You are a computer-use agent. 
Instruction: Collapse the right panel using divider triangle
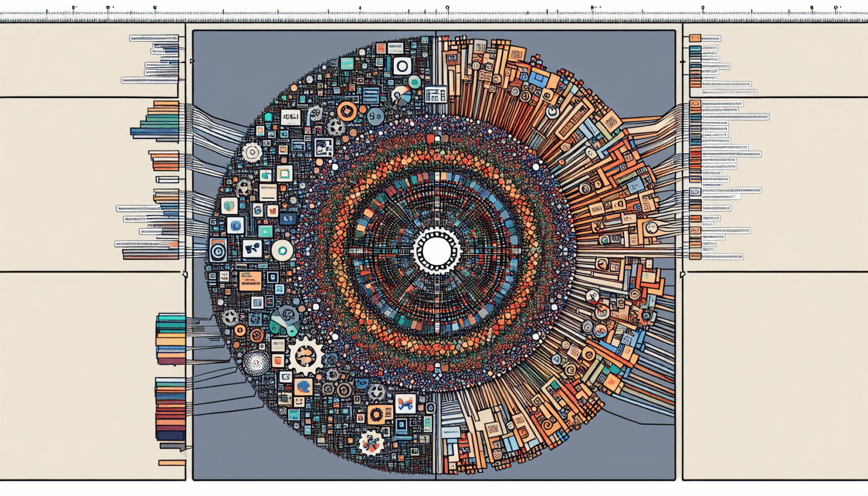point(683,274)
